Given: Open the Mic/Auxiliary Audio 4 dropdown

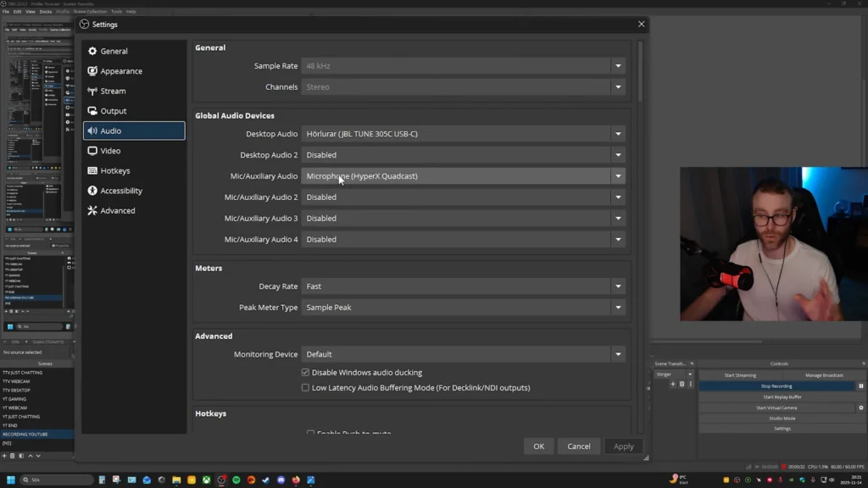Looking at the screenshot, I should tap(463, 239).
